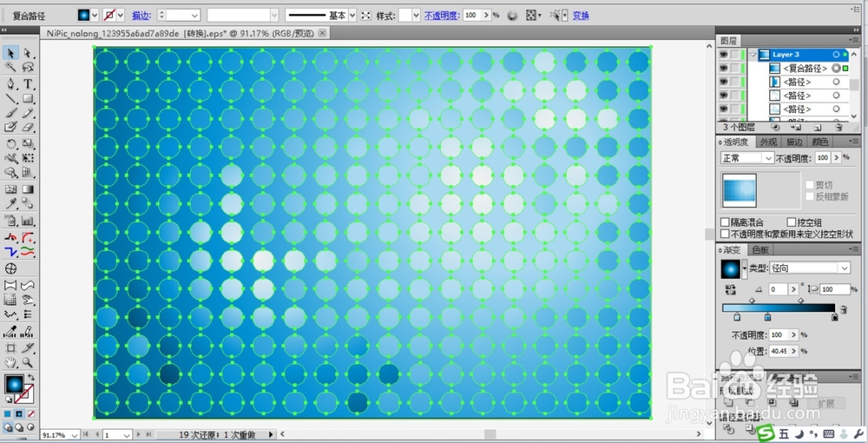Select the Rectangle tool
Screen dimensions: 868x443
click(x=28, y=99)
